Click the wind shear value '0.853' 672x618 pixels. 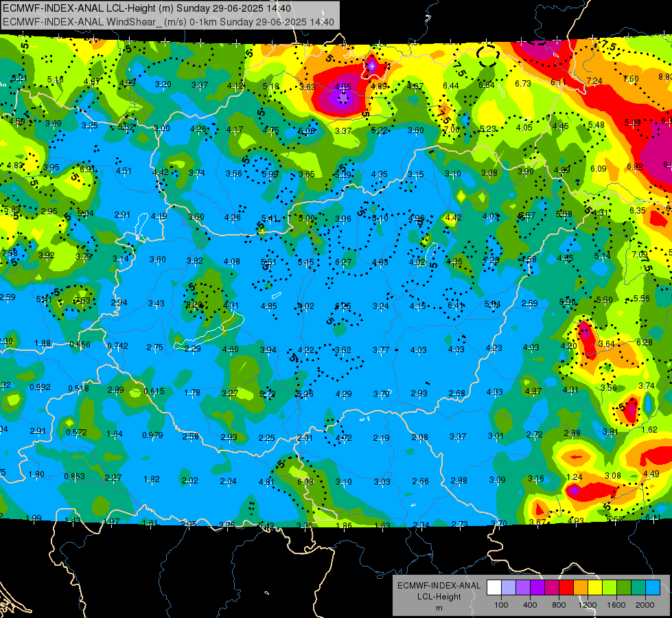(75, 477)
